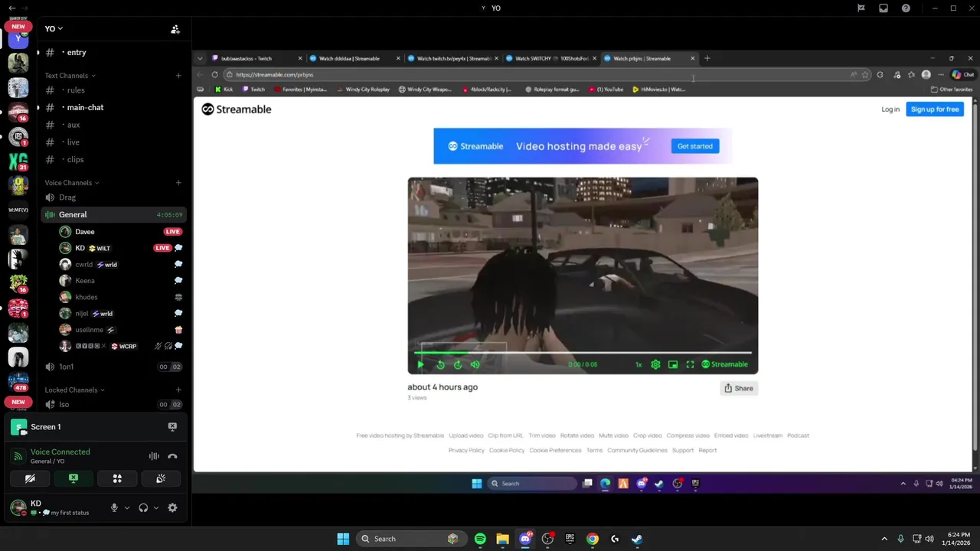
Task: Open Discord help question mark icon
Action: tap(906, 8)
